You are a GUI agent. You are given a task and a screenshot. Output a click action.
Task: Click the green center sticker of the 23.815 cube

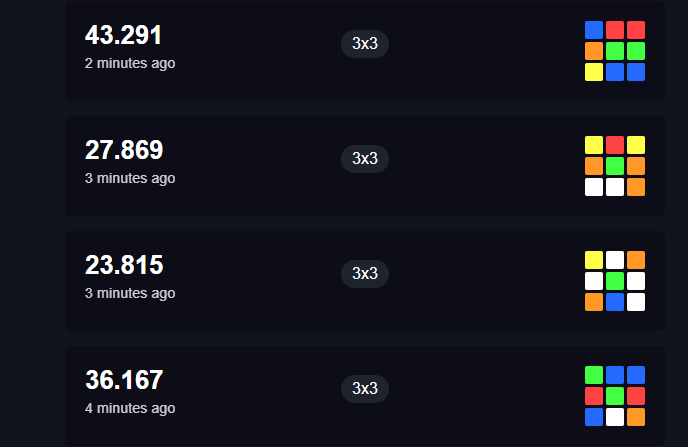click(615, 281)
